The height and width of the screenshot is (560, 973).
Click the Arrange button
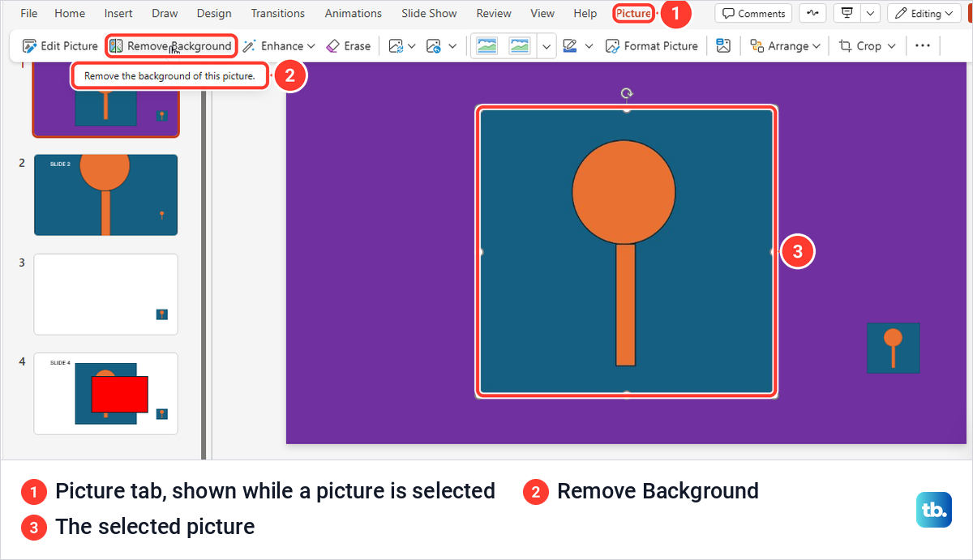pyautogui.click(x=785, y=46)
